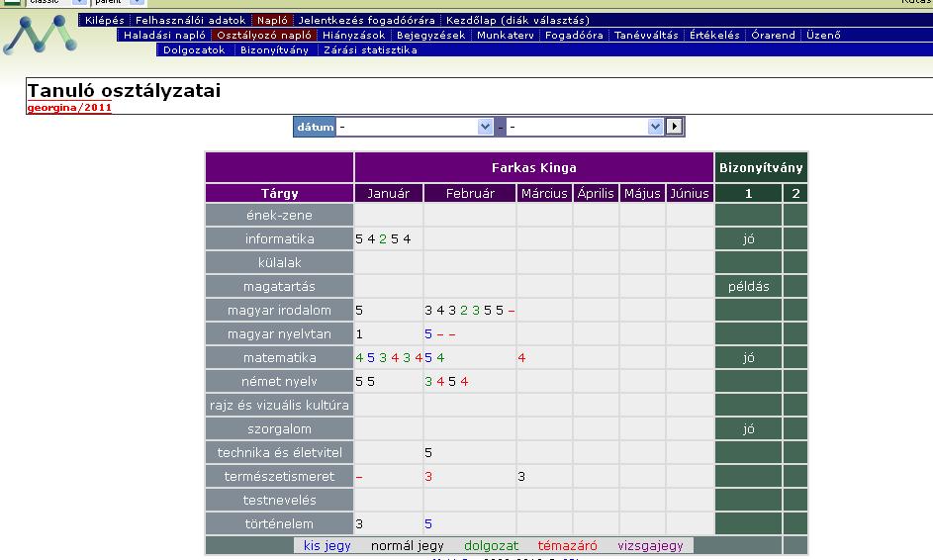Click the Február column header
The height and width of the screenshot is (560, 933).
pyautogui.click(x=470, y=193)
